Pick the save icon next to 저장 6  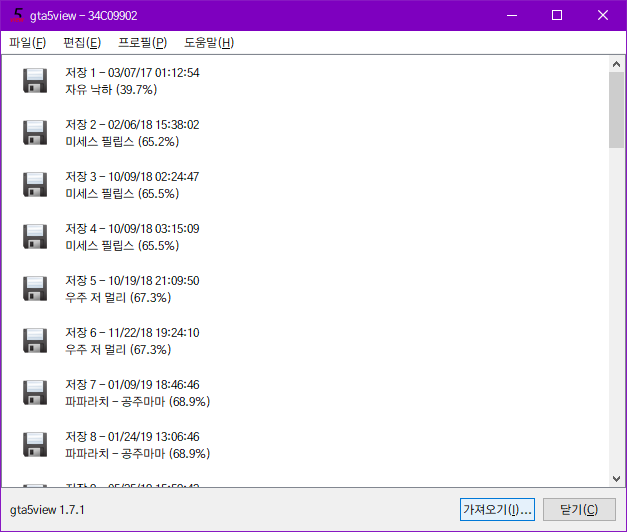[36, 341]
